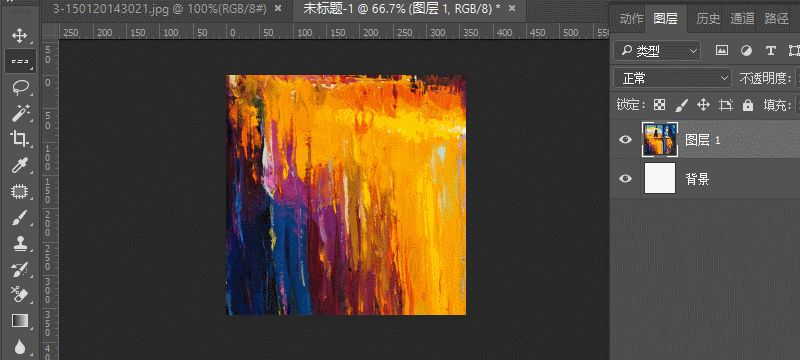Viewport: 800px width, 360px height.
Task: Lock artboard nesting icon
Action: point(726,106)
